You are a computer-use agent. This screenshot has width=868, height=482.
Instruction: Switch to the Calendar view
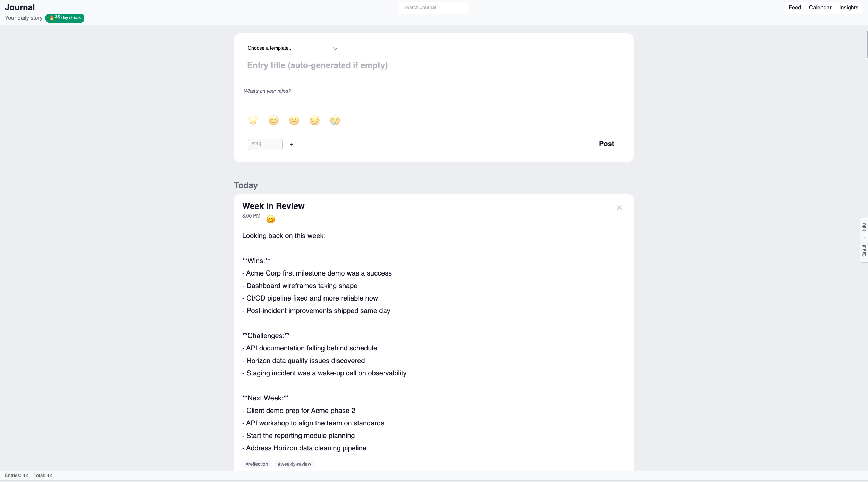820,7
